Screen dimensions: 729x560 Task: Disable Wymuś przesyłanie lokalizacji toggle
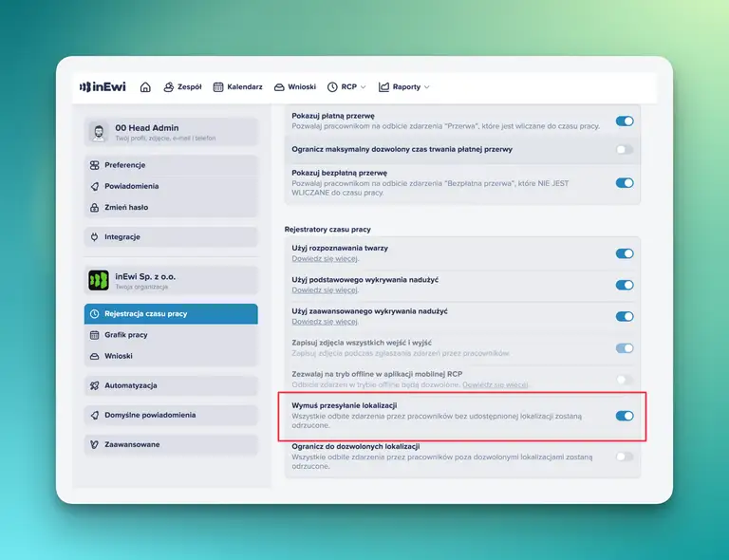[x=624, y=415]
